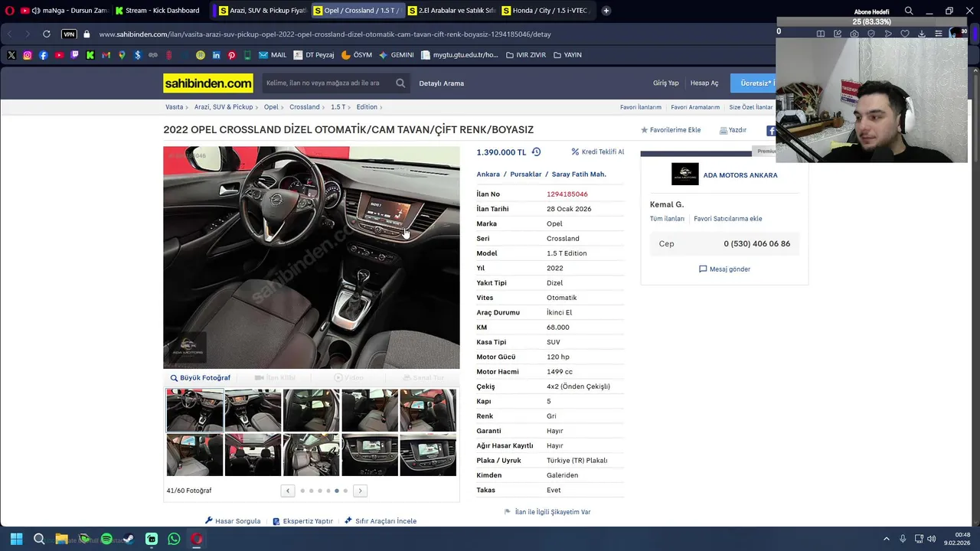Open WhatsApp from the taskbar
This screenshot has width=980, height=551.
(x=174, y=539)
